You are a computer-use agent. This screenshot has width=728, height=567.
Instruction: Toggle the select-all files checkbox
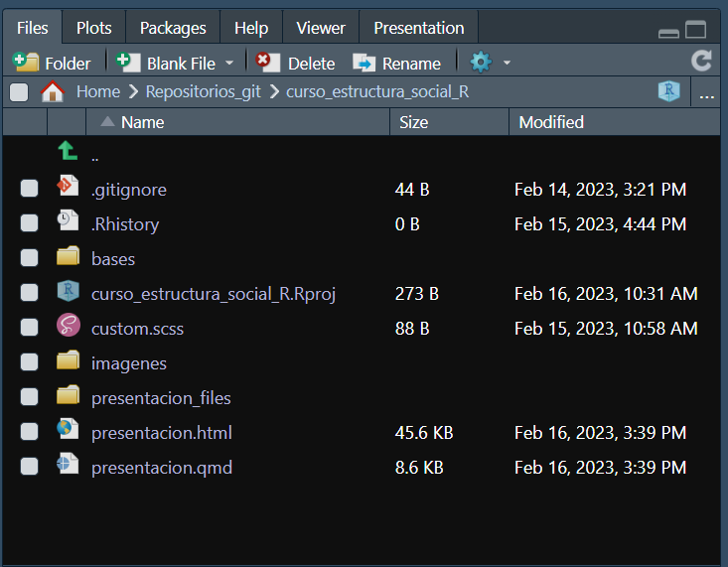coord(19,92)
